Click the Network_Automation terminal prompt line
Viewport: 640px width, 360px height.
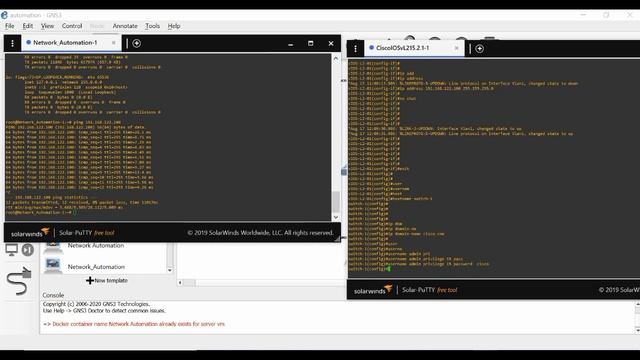pos(41,212)
